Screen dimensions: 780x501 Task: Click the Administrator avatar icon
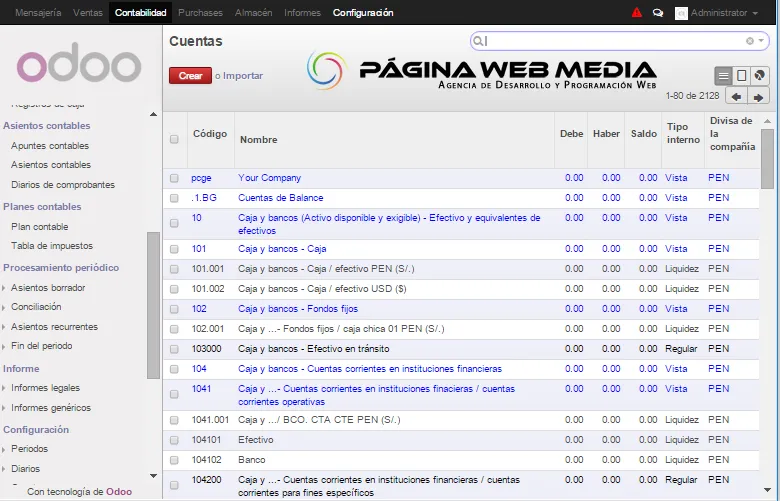[681, 13]
